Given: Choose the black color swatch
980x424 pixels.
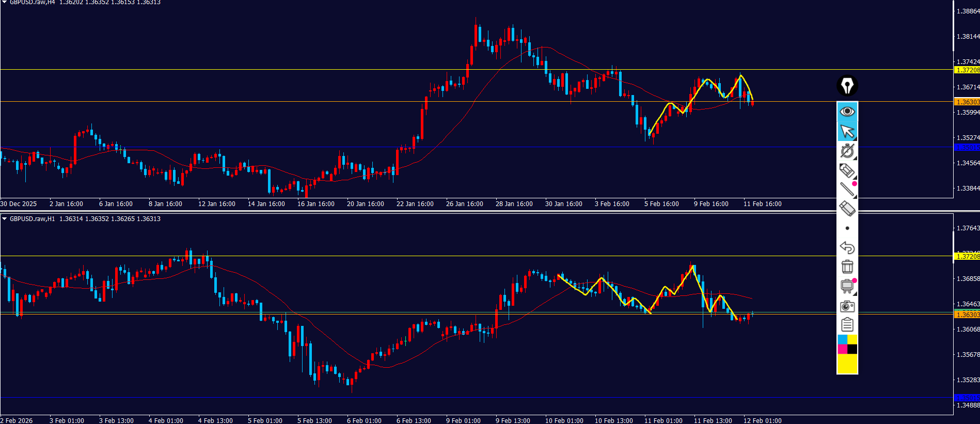Looking at the screenshot, I should 852,350.
